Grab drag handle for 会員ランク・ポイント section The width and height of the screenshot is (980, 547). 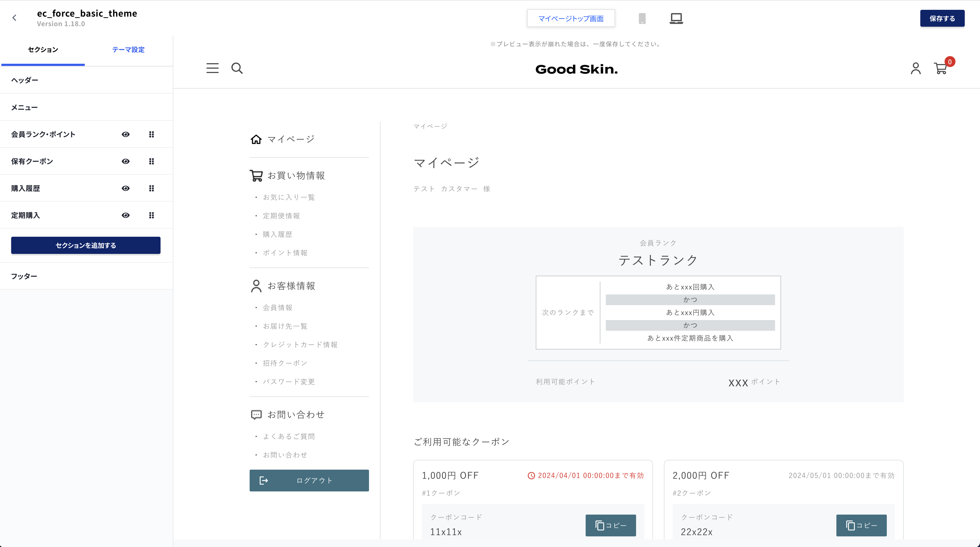[152, 134]
